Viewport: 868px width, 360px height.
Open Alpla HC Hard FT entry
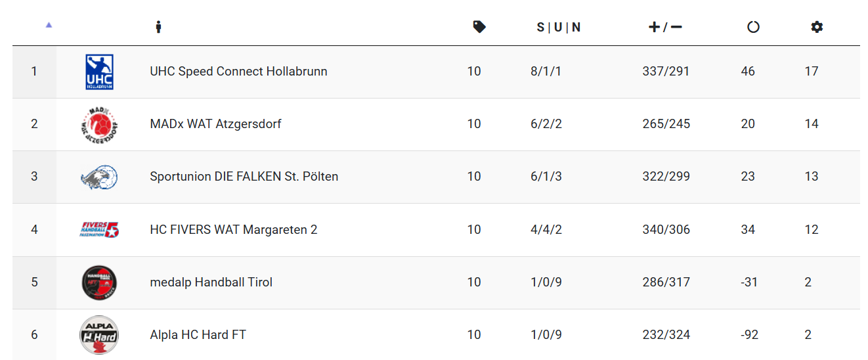[x=198, y=334]
